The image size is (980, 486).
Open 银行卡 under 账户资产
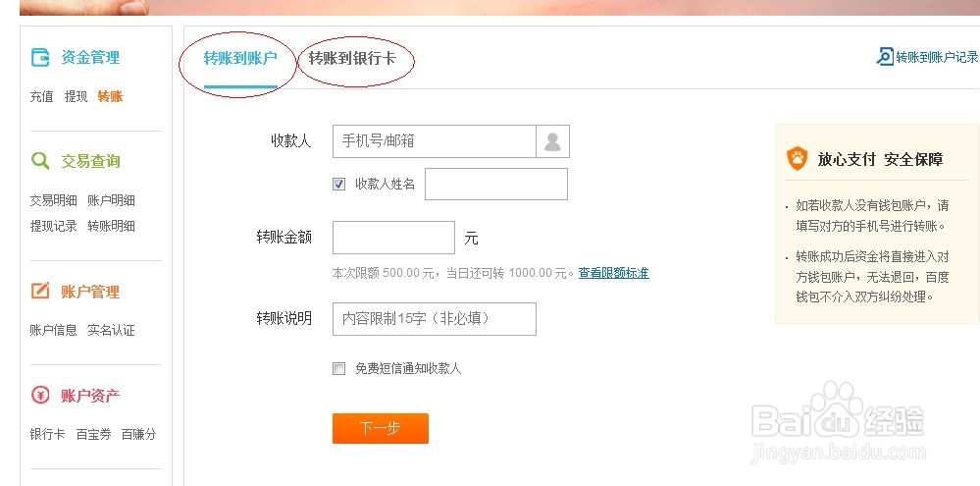point(47,434)
